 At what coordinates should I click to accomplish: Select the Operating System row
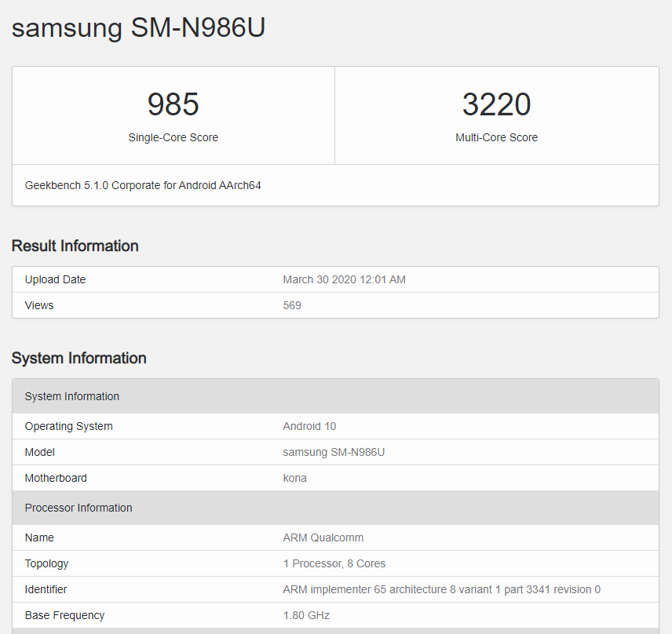tap(69, 426)
